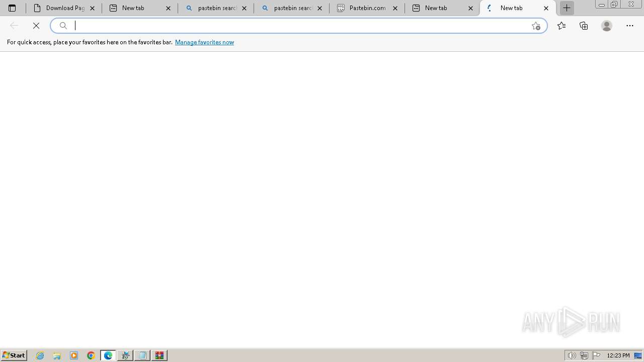
Task: Open the profile avatar menu
Action: point(607,26)
